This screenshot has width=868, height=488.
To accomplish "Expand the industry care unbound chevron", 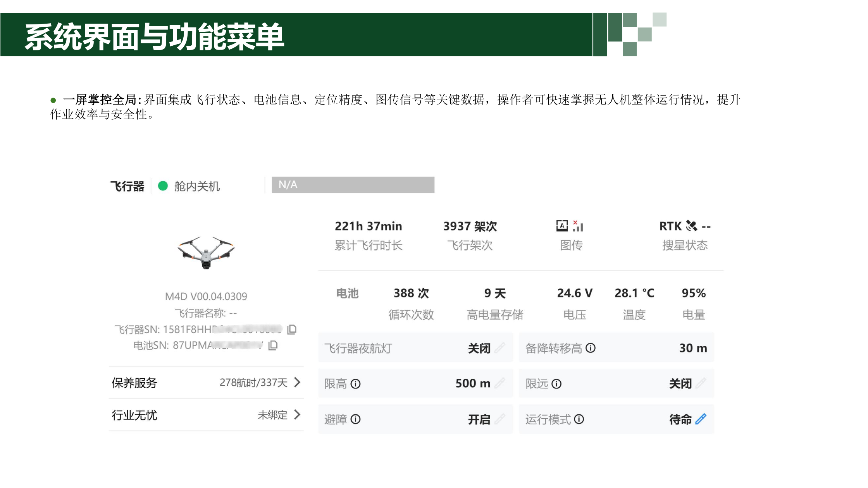I will pyautogui.click(x=297, y=414).
